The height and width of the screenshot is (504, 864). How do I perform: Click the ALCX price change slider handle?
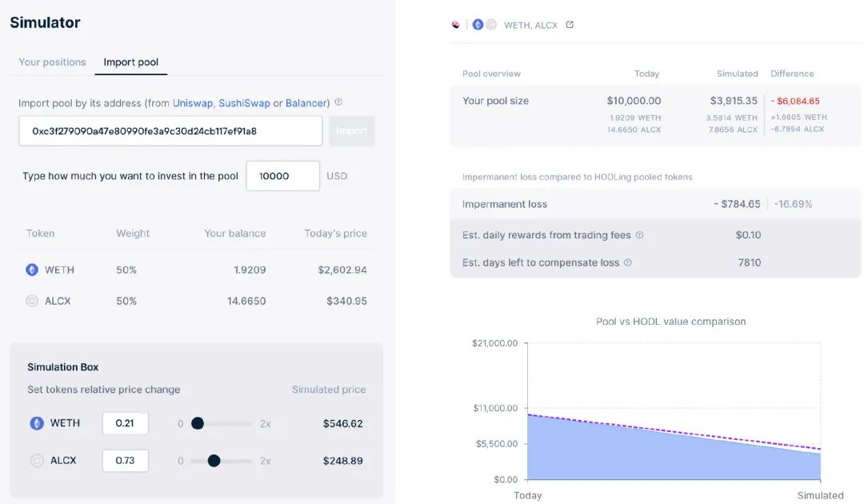(x=214, y=461)
